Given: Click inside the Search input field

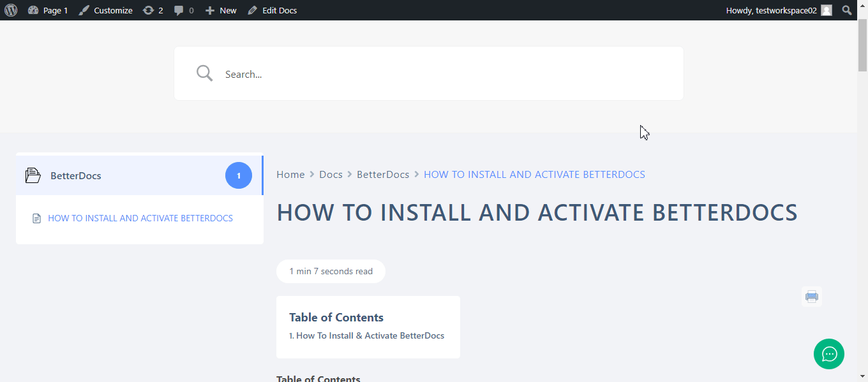Looking at the screenshot, I should [x=383, y=73].
